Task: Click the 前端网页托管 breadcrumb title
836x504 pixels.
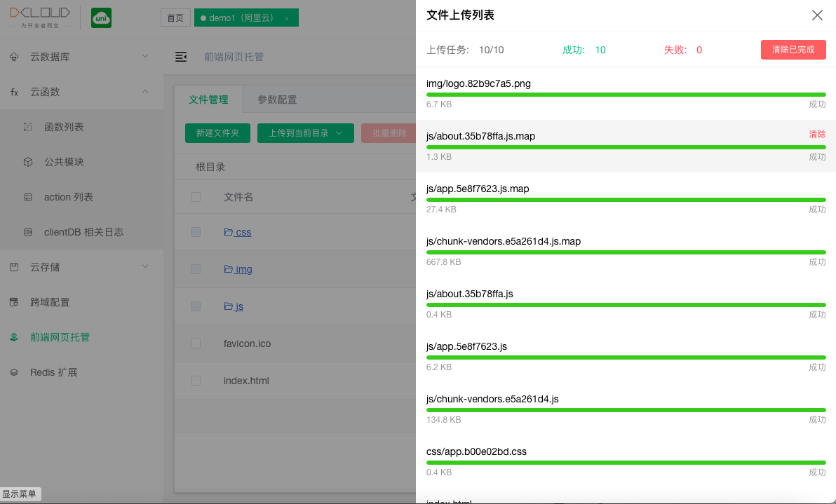Action: [x=234, y=57]
